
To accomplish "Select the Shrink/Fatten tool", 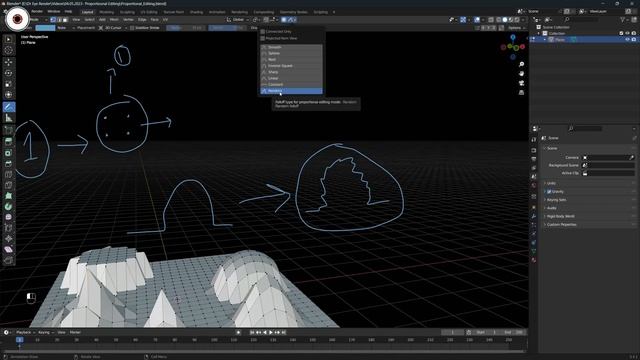I will 9,239.
